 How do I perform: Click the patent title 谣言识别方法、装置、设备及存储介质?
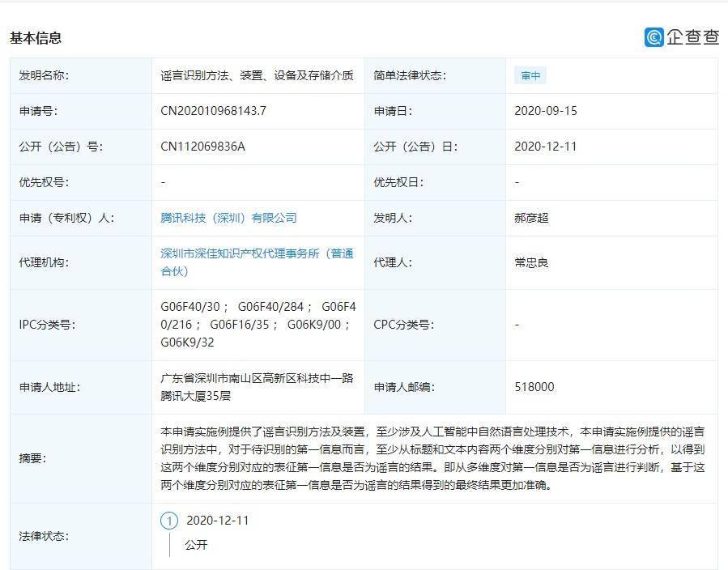[257, 75]
